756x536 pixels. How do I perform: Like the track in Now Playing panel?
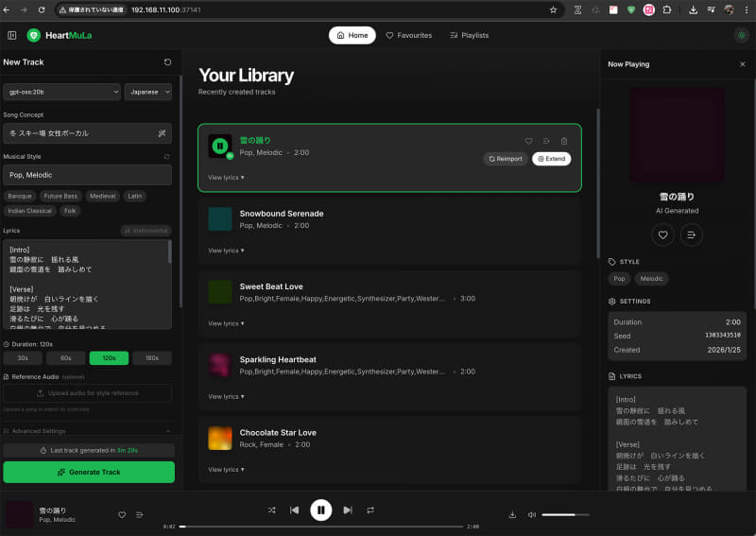[x=663, y=235]
